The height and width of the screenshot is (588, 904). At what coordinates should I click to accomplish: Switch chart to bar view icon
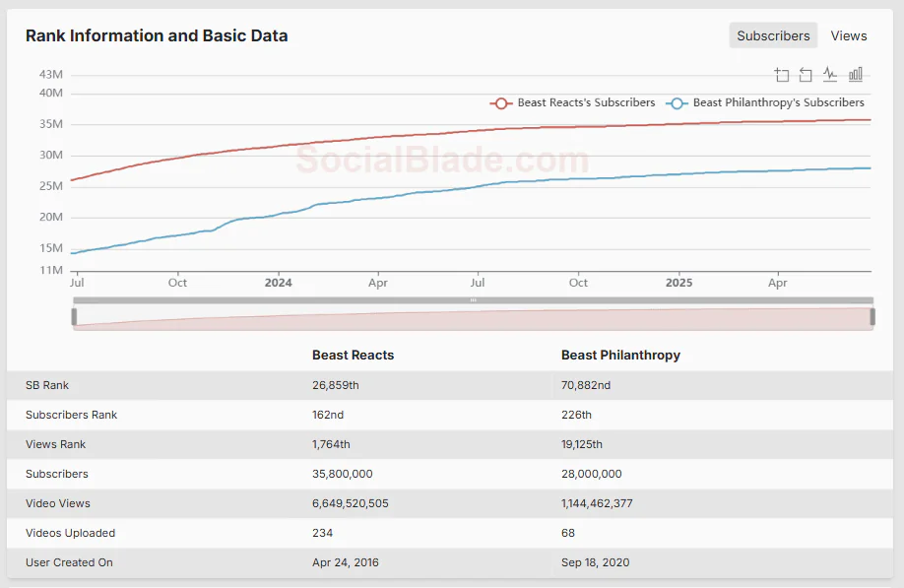(x=856, y=75)
